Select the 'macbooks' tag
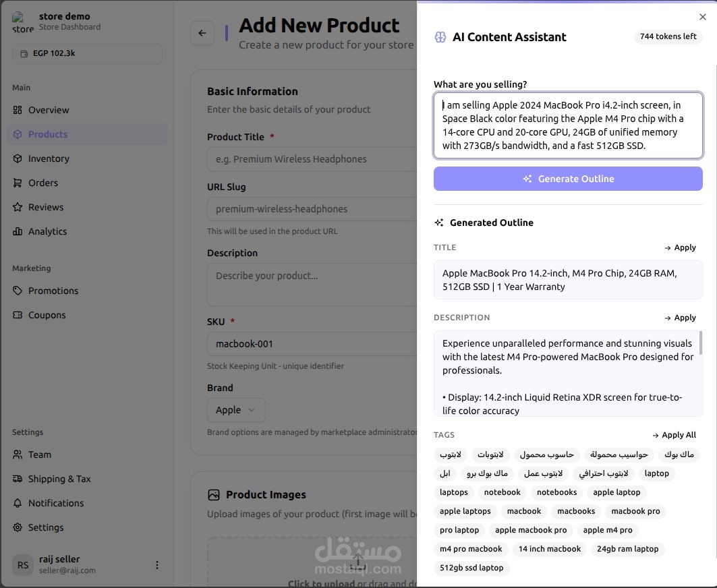This screenshot has height=588, width=717. [576, 510]
